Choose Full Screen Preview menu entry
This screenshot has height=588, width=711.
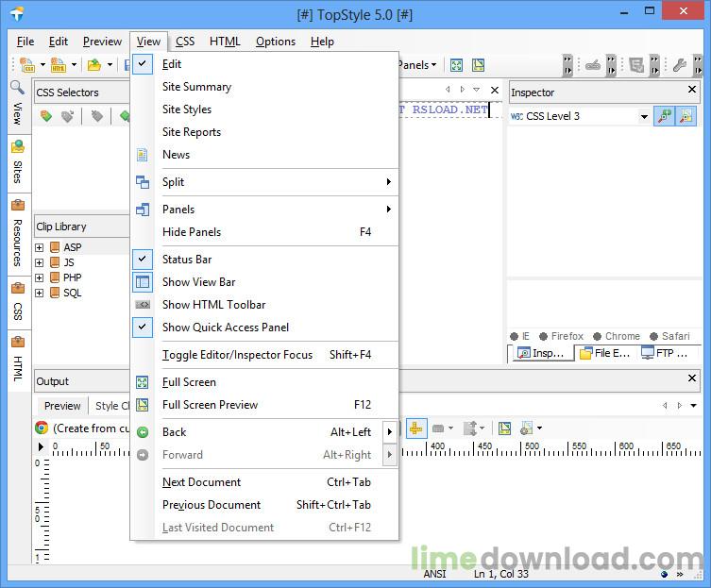pyautogui.click(x=210, y=405)
